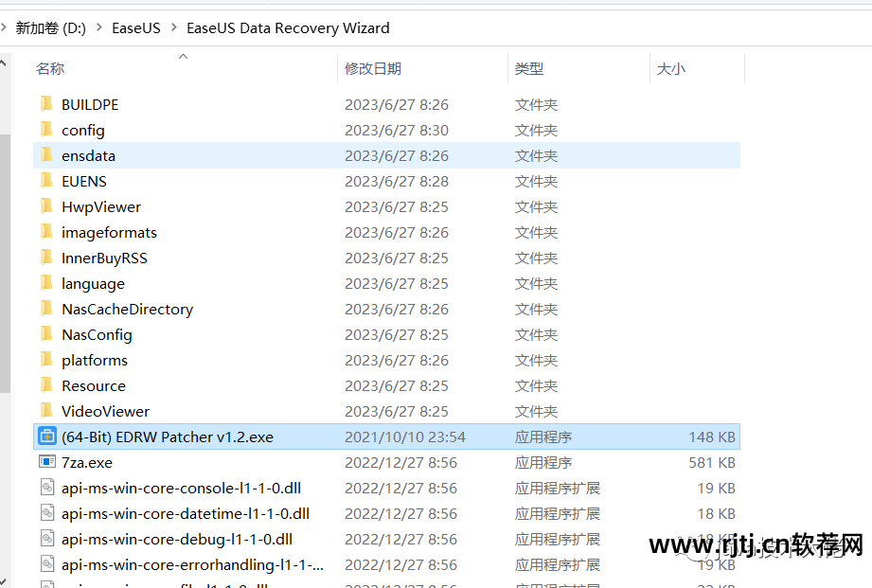Sort by 名称 column header
Screen dimensions: 872x588
[50, 69]
